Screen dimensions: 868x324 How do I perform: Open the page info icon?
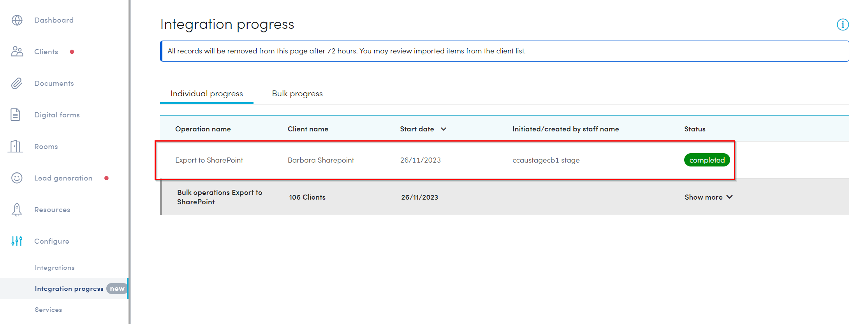click(843, 25)
